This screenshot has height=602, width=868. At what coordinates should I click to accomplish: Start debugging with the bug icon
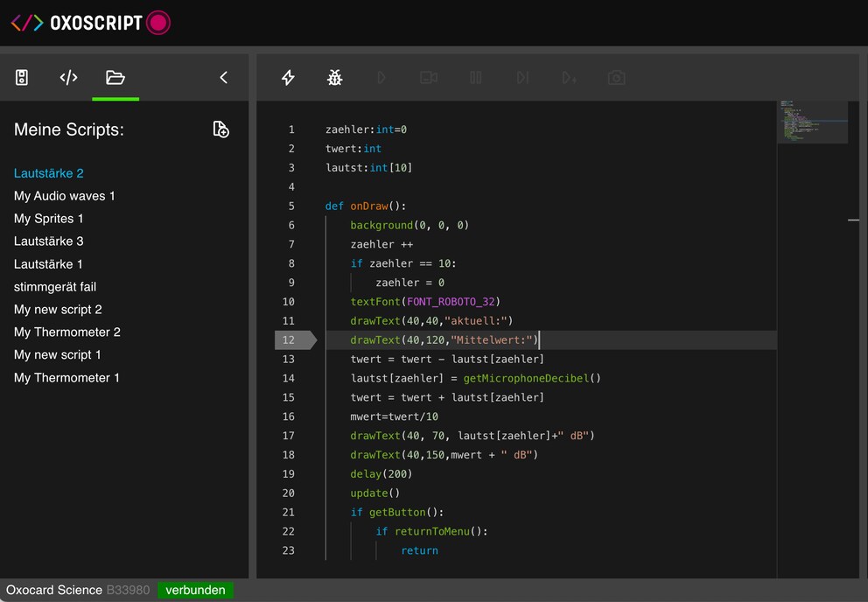click(x=335, y=78)
